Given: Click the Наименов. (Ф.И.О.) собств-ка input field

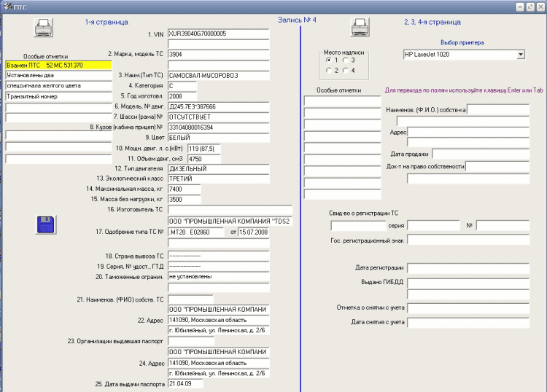Looking at the screenshot, I should [x=498, y=109].
